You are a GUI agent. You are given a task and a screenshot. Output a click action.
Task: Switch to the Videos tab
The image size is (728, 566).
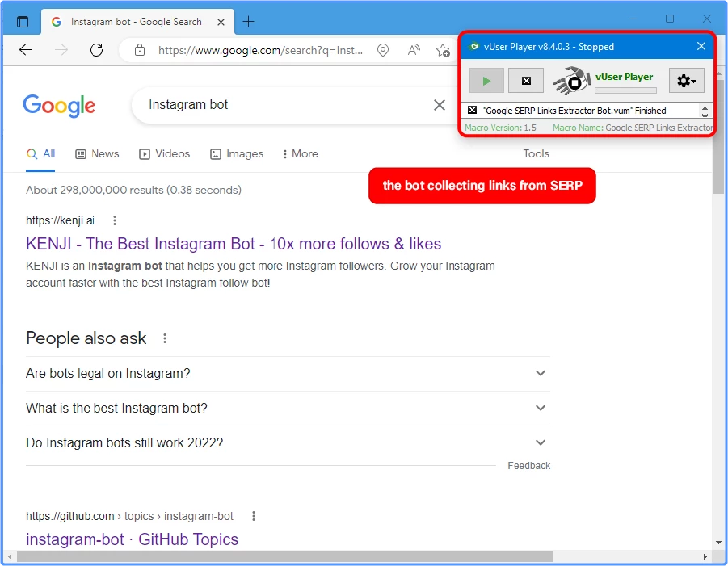(164, 154)
